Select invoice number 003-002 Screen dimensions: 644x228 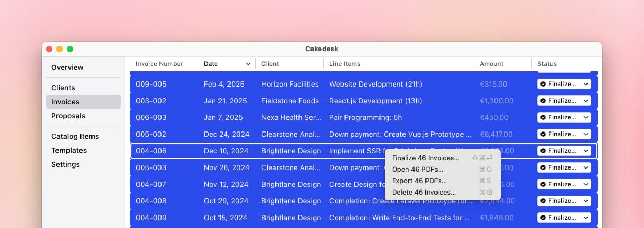point(151,101)
